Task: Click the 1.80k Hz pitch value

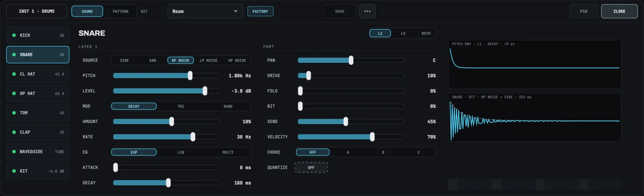Action: click(239, 76)
